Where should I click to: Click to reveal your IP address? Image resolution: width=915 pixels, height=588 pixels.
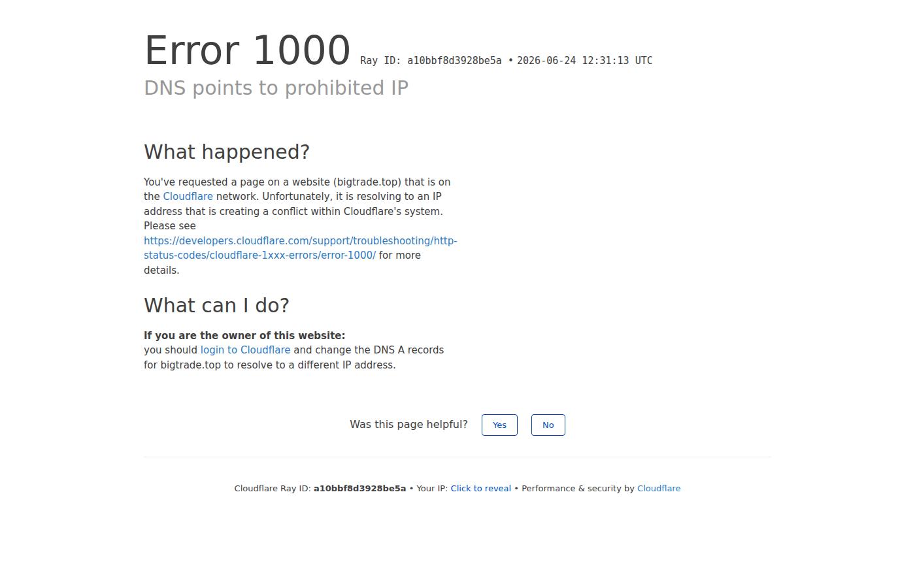pyautogui.click(x=480, y=489)
